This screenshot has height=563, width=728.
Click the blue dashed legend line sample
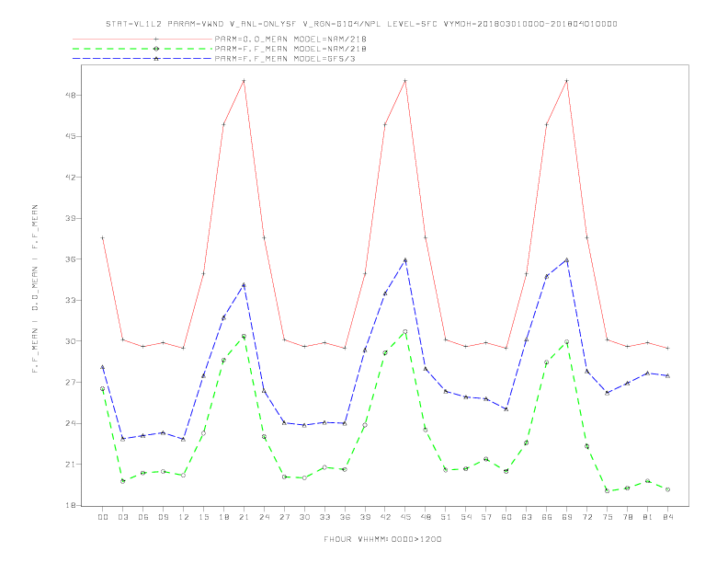[142, 59]
